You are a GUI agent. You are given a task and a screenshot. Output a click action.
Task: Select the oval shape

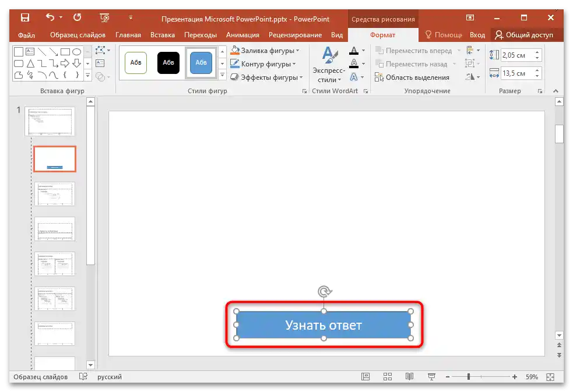click(x=76, y=51)
